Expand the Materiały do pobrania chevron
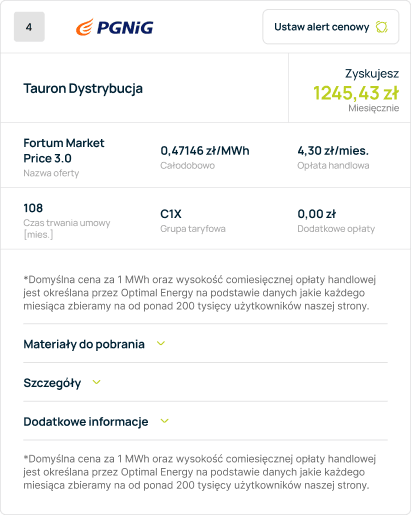The image size is (411, 515). 161,343
